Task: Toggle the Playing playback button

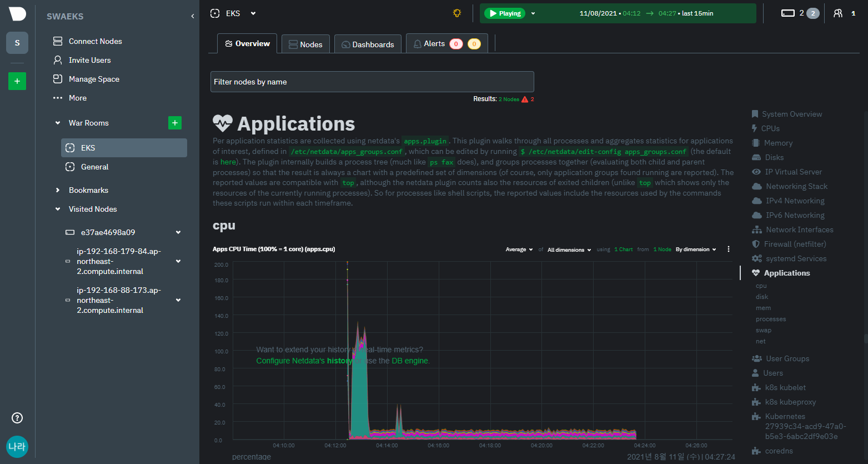Action: coord(505,13)
